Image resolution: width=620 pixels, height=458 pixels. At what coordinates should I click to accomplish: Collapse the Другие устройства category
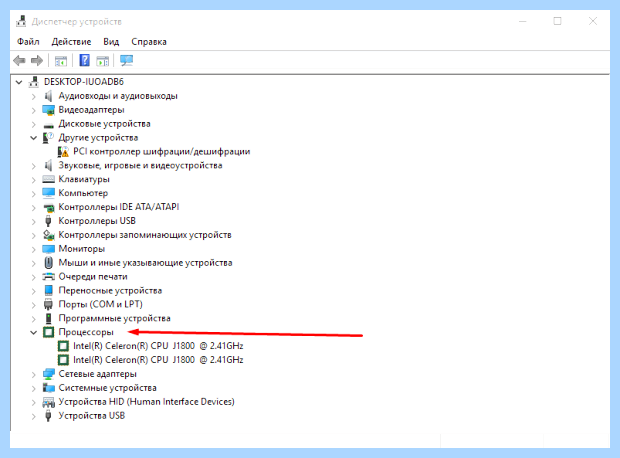pos(34,138)
